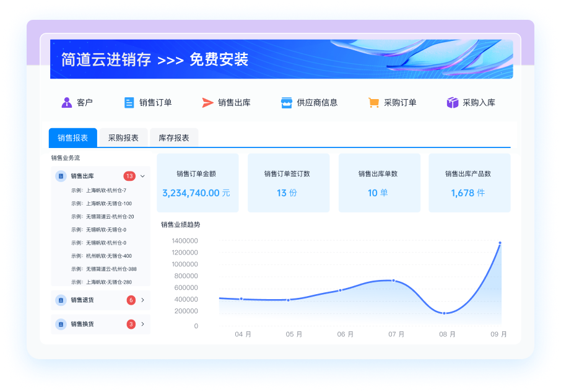Viewport: 561px width, 392px height.
Task: Click the supplier storefront icon
Action: click(x=286, y=103)
